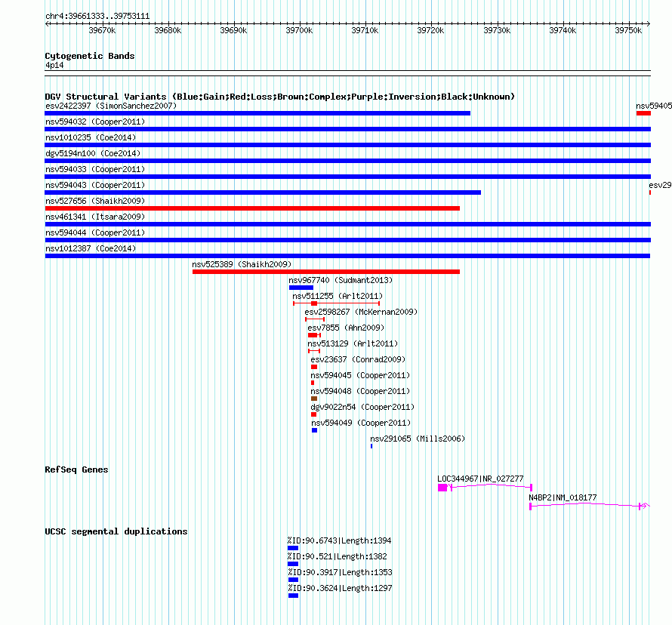Viewport: 672px width, 625px height.
Task: Select %ID:90.6743|Length:1394 label
Action: pos(340,540)
